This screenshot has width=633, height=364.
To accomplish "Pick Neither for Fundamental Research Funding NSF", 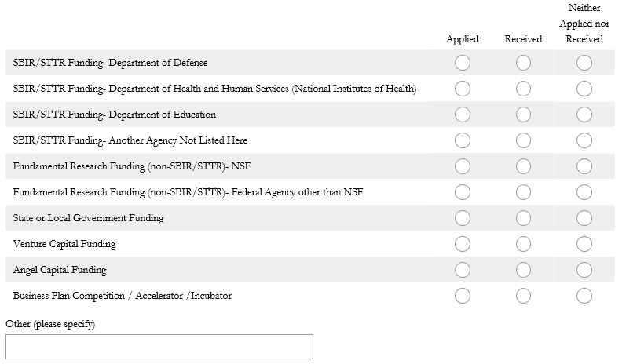I will [x=584, y=166].
